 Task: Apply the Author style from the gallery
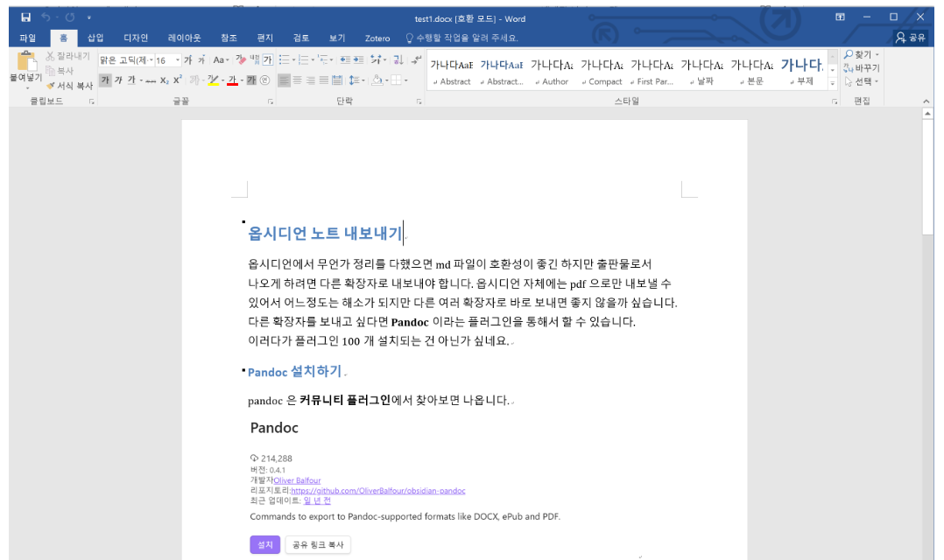(x=552, y=71)
